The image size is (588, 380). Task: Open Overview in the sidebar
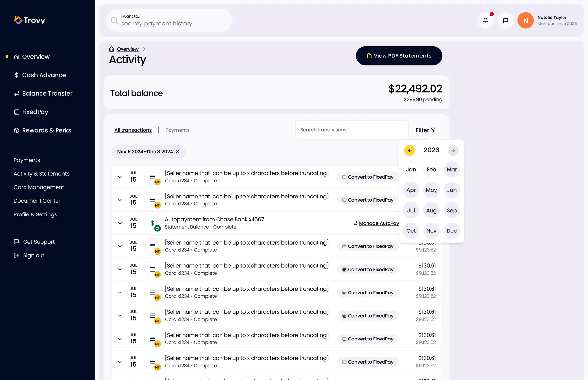(32, 57)
